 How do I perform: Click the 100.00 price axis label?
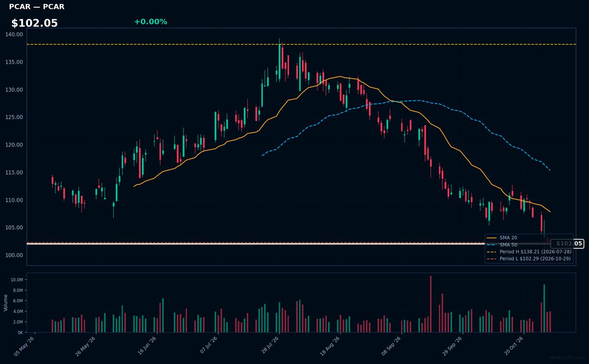(15, 255)
